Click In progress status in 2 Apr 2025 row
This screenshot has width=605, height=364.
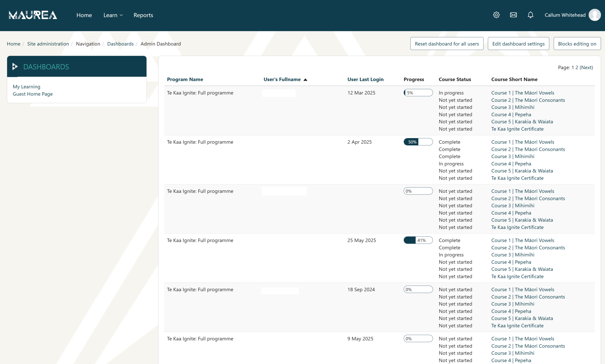click(x=451, y=164)
